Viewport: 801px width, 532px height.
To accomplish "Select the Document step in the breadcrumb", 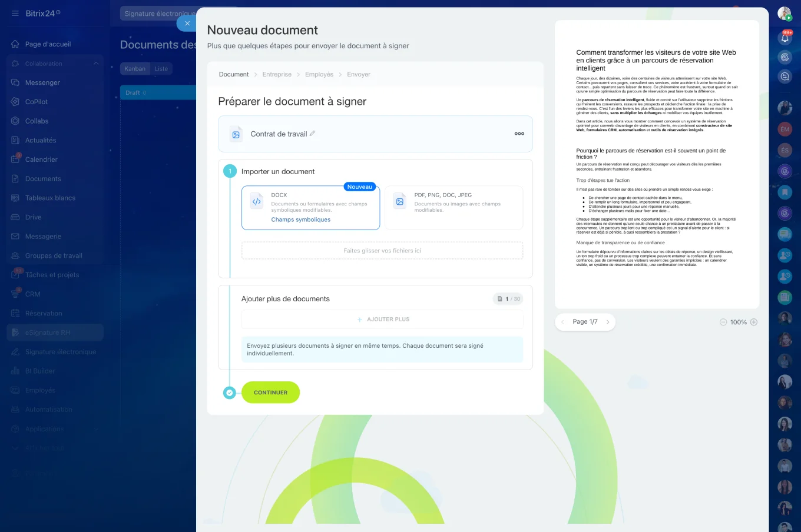I will point(234,75).
